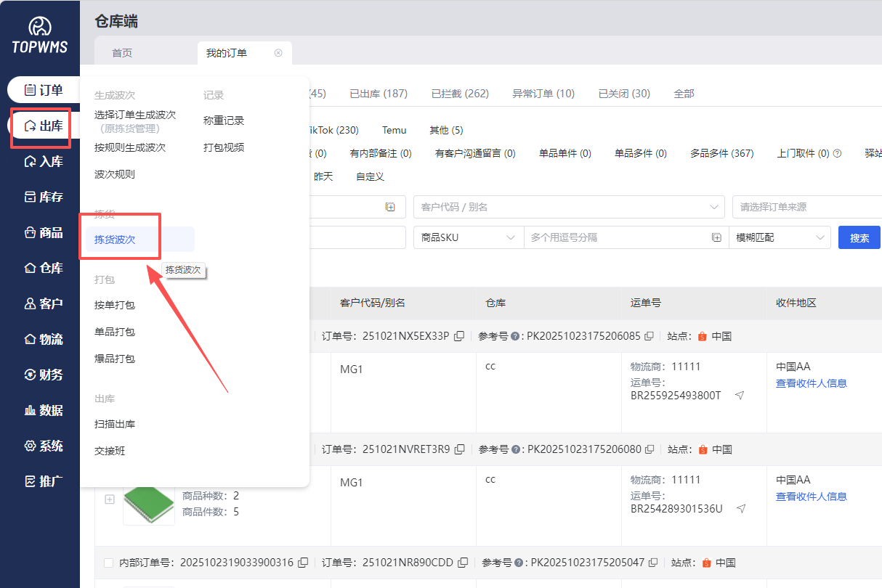This screenshot has width=882, height=588.
Task: Click the Shopee site icon for order 251021NVRET3R9
Action: click(702, 449)
